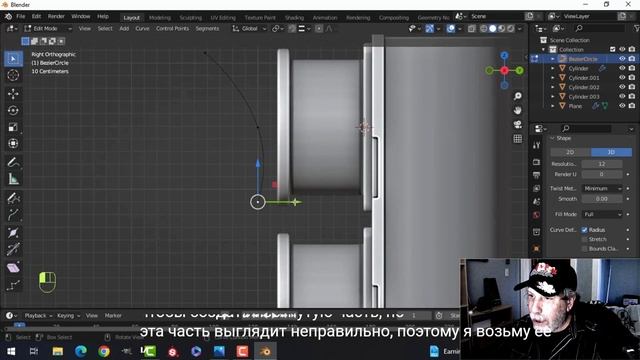Activate the Scale tool

click(x=13, y=127)
